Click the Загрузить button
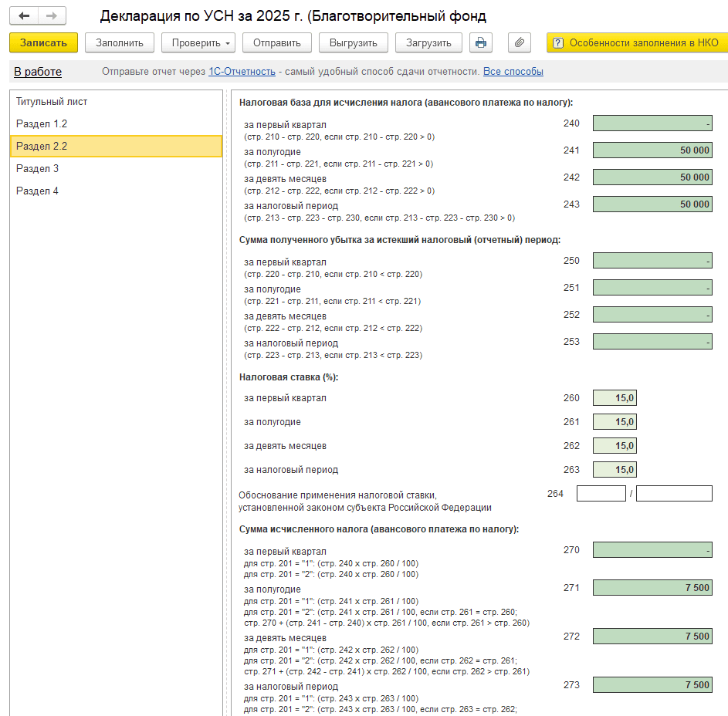The width and height of the screenshot is (728, 716). pyautogui.click(x=428, y=42)
